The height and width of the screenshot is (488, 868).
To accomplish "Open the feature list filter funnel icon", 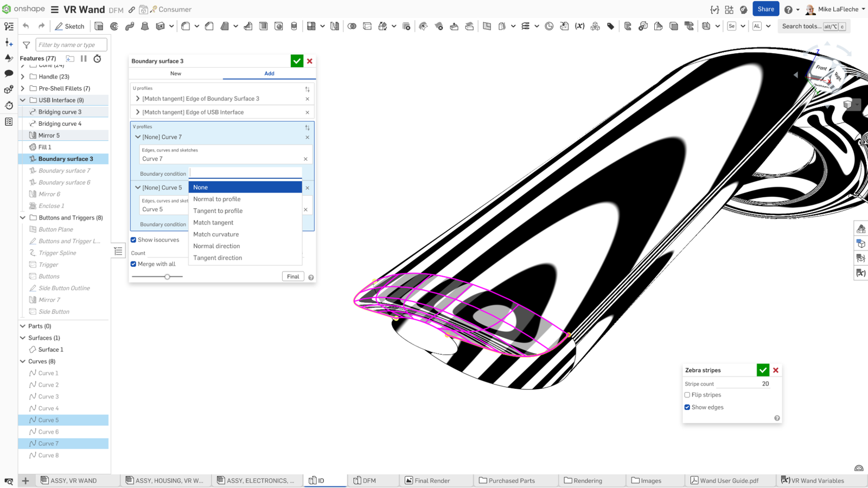I will [x=25, y=44].
